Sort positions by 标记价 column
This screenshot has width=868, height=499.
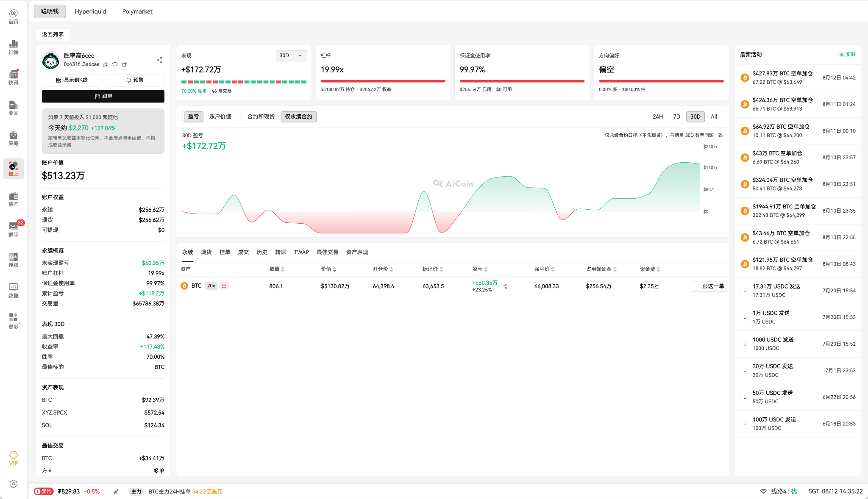(x=432, y=269)
